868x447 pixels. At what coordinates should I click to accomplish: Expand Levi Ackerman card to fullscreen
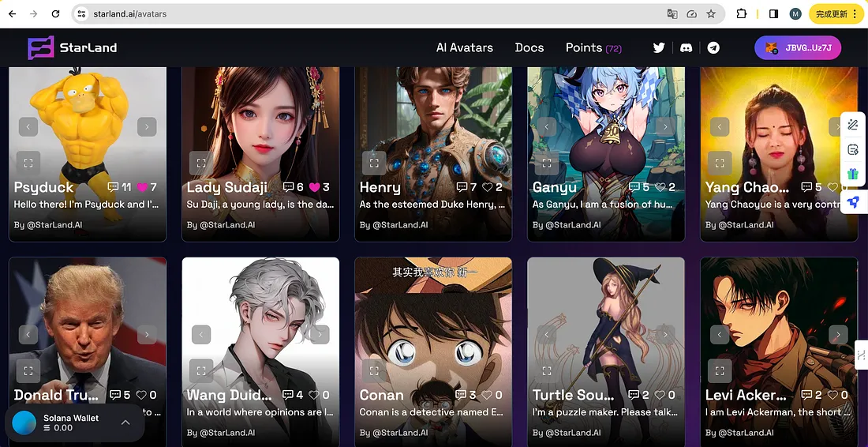coord(720,370)
